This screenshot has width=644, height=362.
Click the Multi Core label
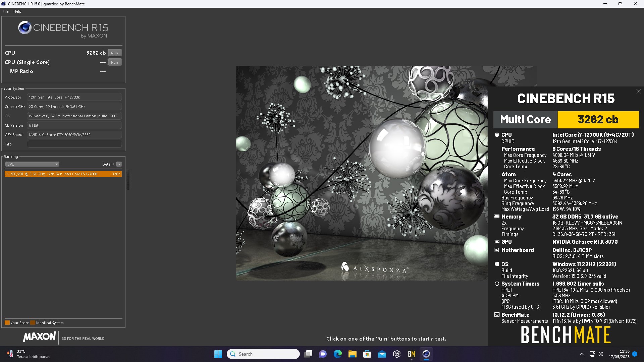pyautogui.click(x=525, y=120)
